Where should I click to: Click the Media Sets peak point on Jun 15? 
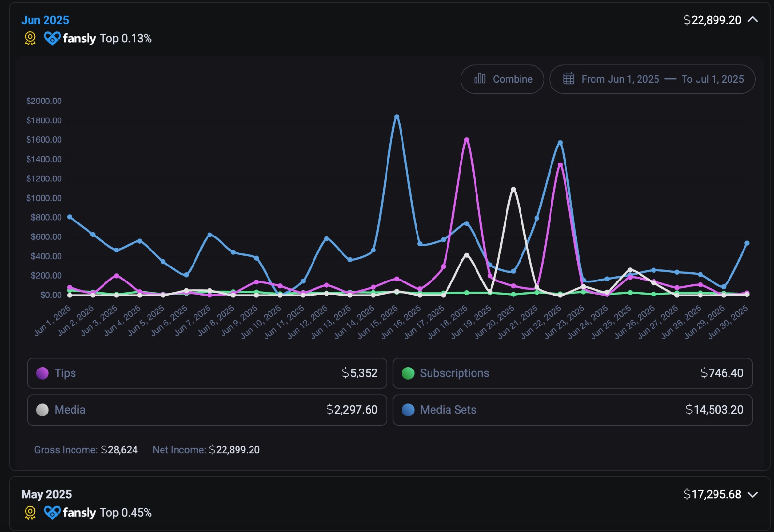(397, 117)
